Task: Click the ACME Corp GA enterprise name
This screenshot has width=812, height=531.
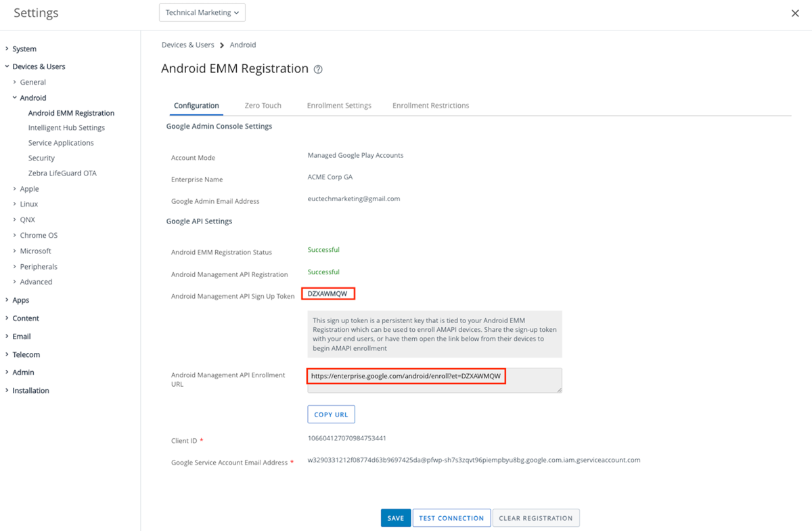Action: point(330,177)
